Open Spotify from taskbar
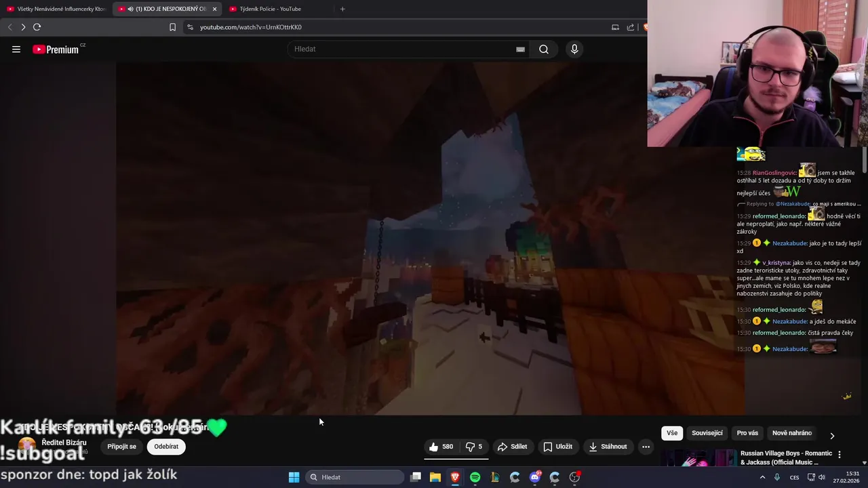The height and width of the screenshot is (488, 868). 475,477
